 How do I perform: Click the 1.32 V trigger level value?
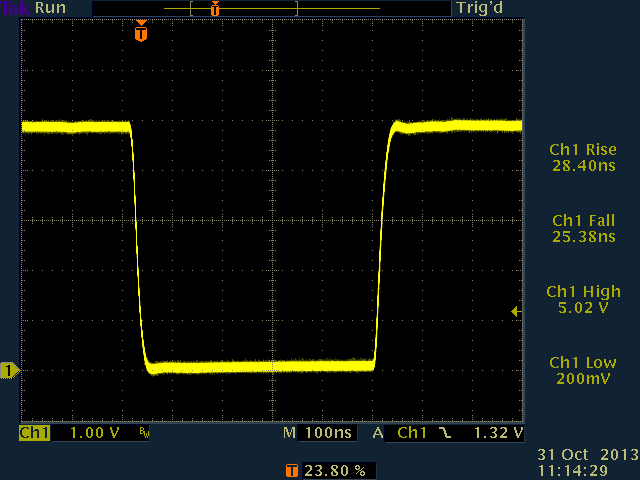click(500, 434)
